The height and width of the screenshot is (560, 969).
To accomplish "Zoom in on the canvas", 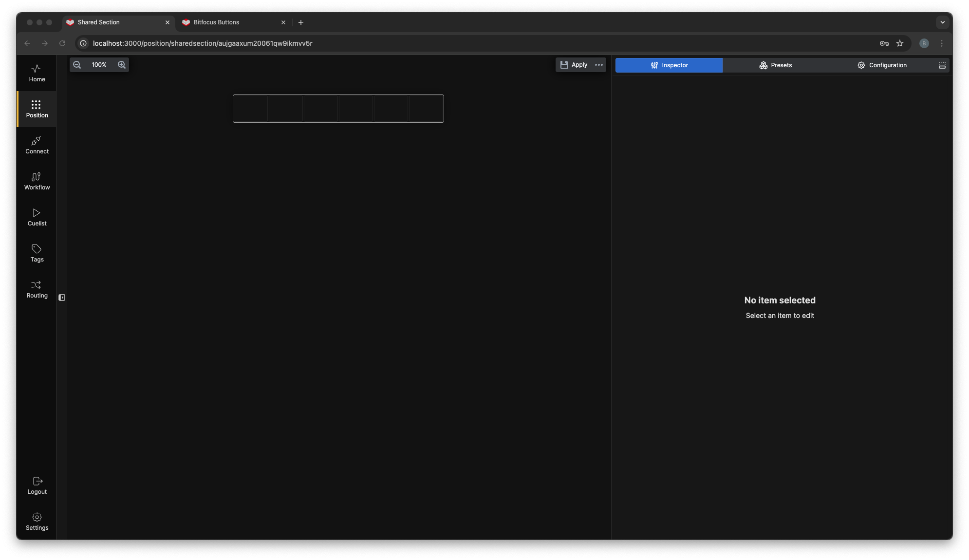I will pos(122,65).
